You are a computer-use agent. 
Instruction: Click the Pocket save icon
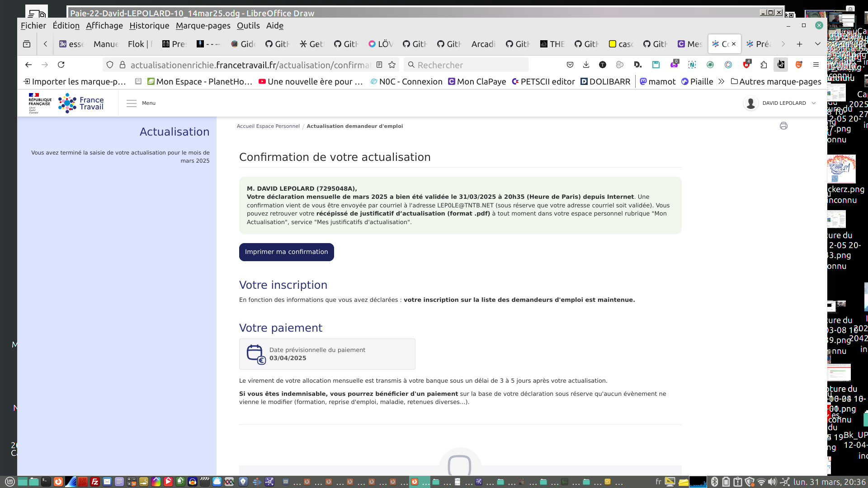point(570,65)
